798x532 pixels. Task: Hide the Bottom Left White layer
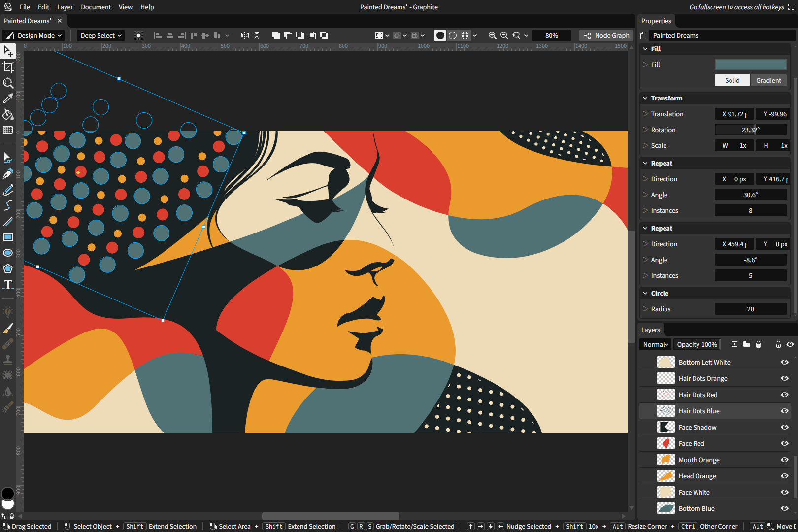click(785, 362)
